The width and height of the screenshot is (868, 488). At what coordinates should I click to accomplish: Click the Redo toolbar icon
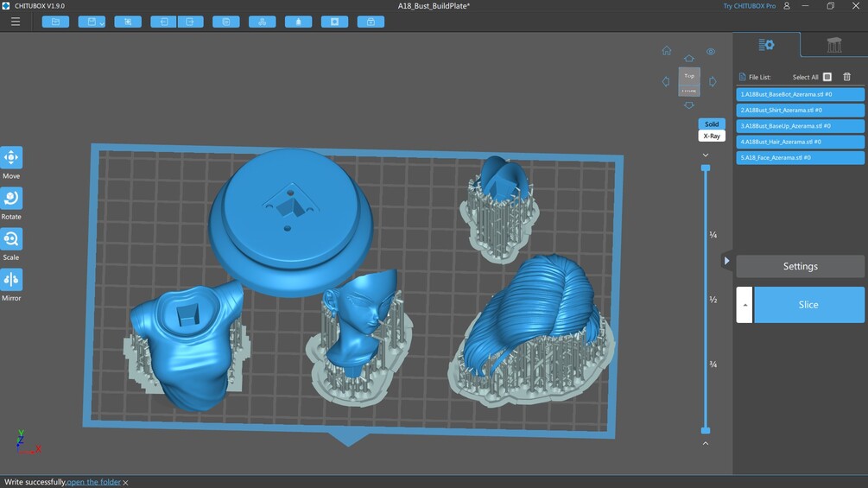(x=190, y=22)
